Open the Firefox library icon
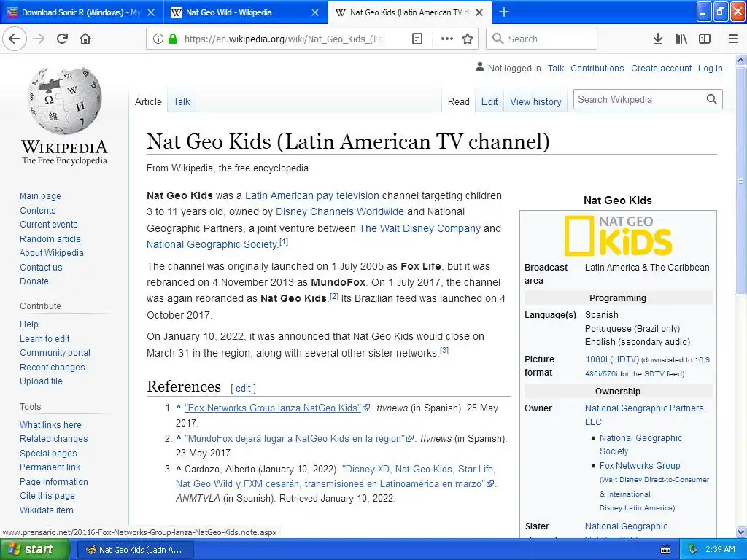 point(681,39)
